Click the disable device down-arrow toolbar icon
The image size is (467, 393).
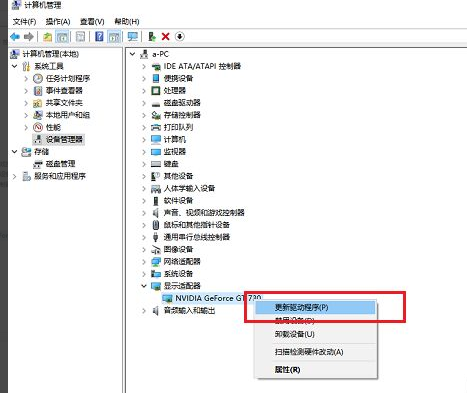[180, 36]
